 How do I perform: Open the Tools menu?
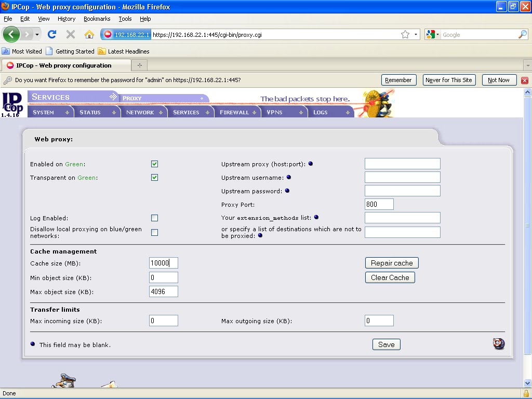(125, 19)
